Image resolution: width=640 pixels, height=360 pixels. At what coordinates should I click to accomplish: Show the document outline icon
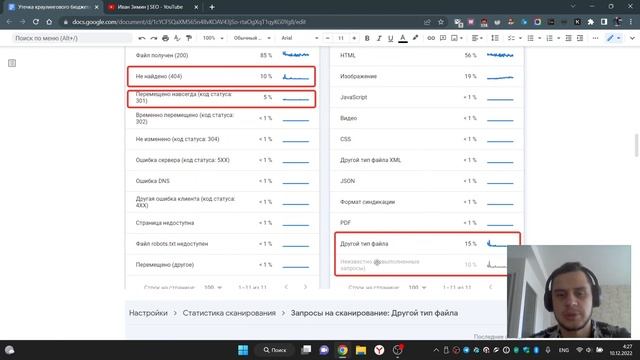(12, 63)
